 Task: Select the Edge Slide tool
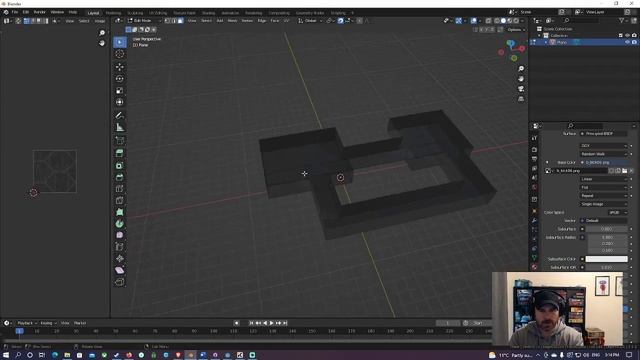pos(120,247)
